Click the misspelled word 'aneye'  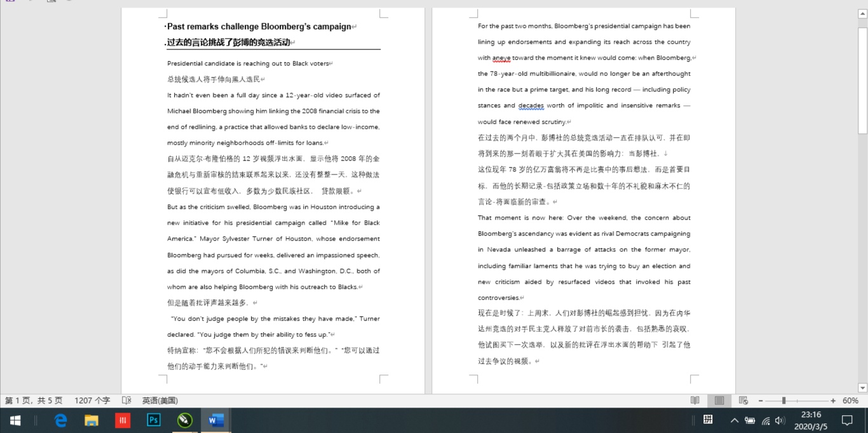pos(501,58)
